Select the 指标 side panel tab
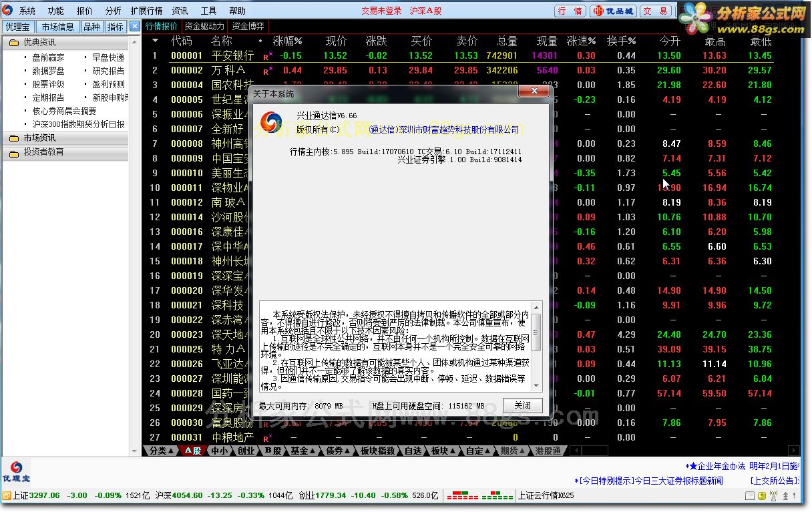This screenshot has height=512, width=812. point(116,27)
